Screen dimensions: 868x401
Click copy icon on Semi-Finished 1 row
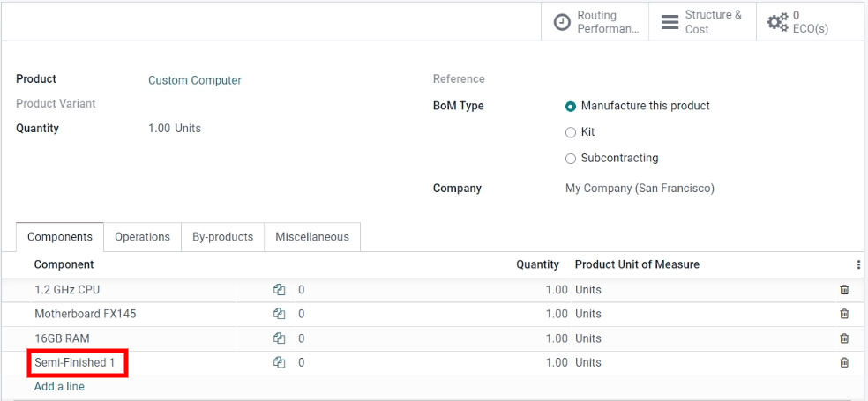pos(279,362)
